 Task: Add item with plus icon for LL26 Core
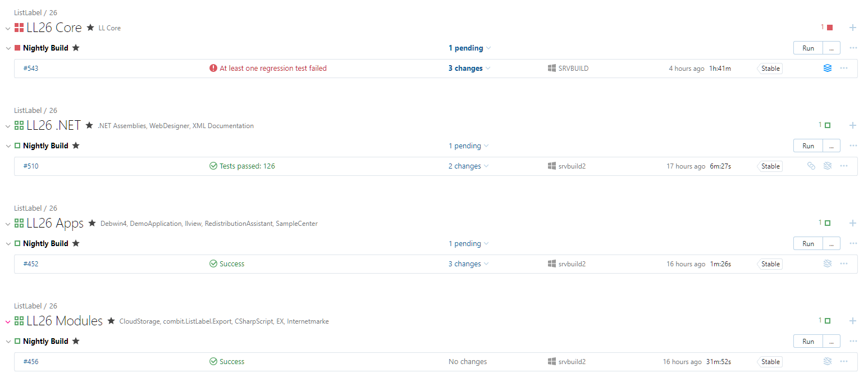[x=853, y=28]
